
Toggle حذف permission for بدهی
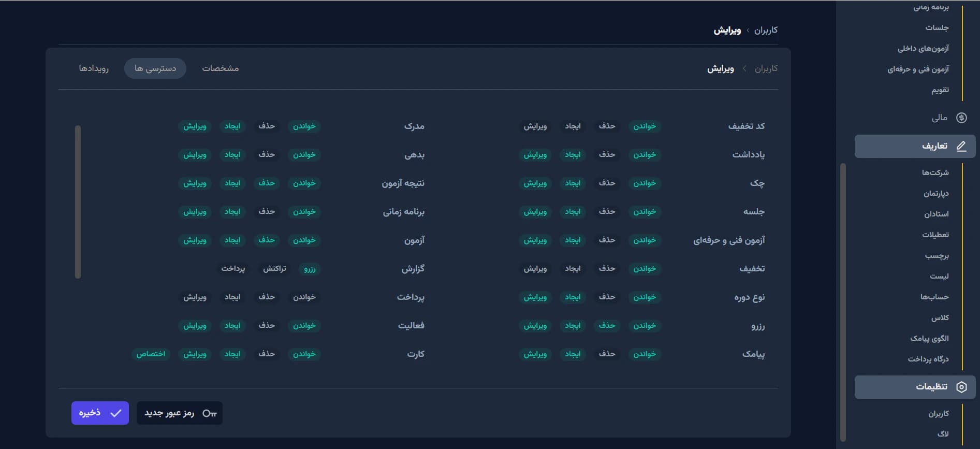[267, 155]
